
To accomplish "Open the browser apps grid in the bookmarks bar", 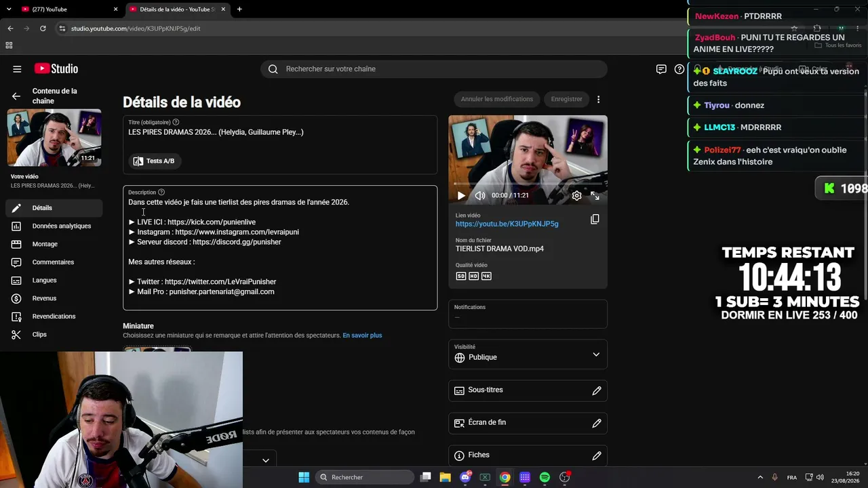I will point(9,45).
